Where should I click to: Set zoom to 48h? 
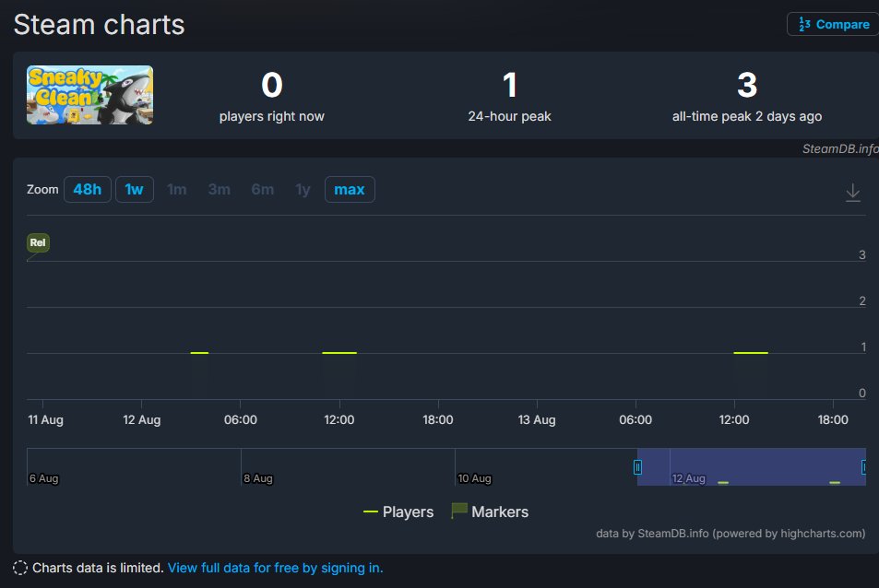88,189
